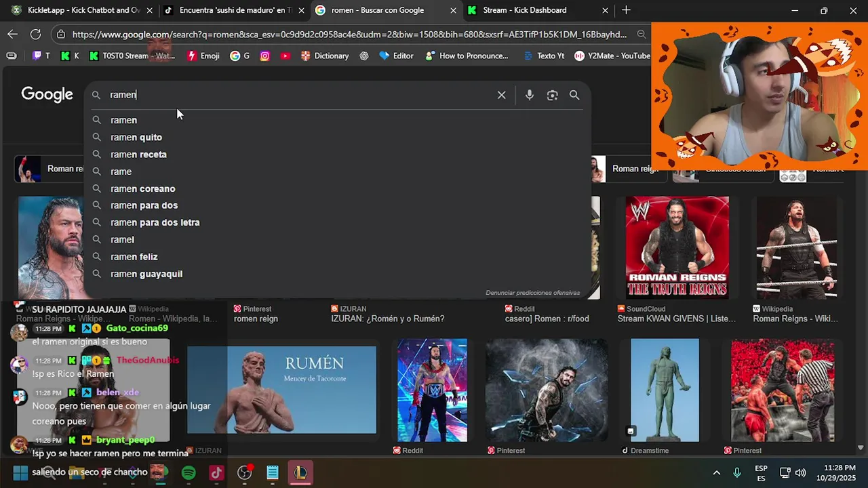Image resolution: width=868 pixels, height=488 pixels.
Task: Click the Google logo
Action: 47,94
